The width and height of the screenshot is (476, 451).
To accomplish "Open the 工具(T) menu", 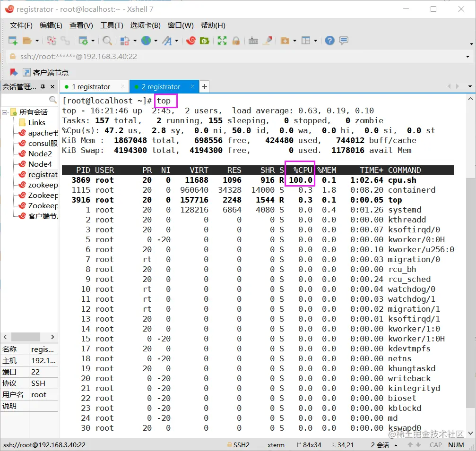I will [x=112, y=26].
